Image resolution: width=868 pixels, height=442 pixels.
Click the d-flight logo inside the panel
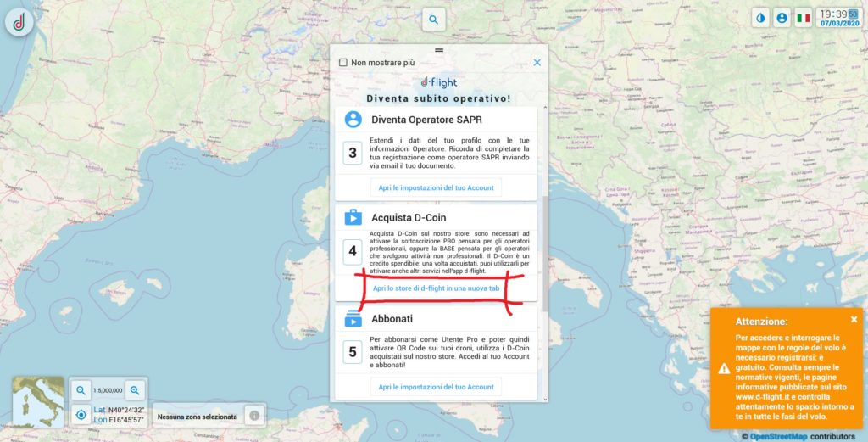click(438, 82)
